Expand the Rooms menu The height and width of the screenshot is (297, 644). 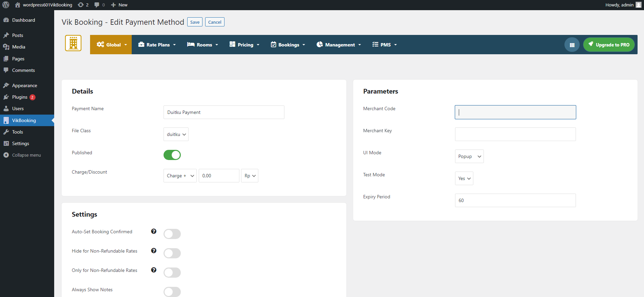click(x=202, y=45)
